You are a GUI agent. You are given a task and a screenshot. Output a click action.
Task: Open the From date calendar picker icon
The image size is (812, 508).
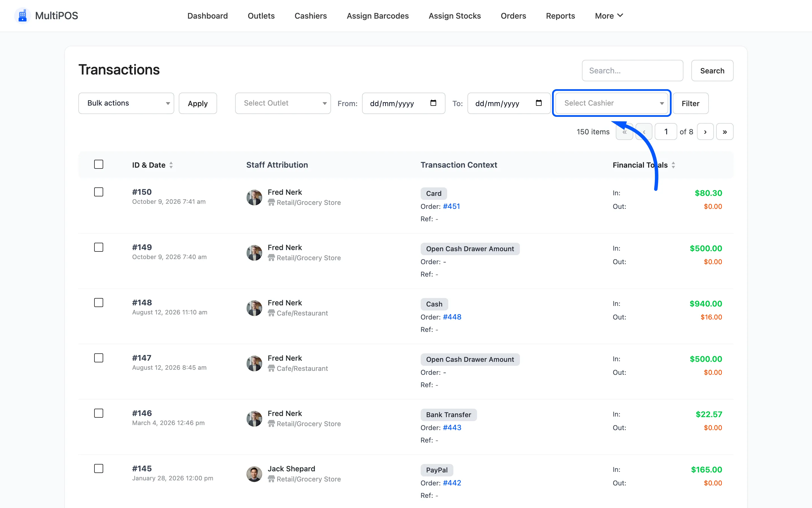click(433, 103)
